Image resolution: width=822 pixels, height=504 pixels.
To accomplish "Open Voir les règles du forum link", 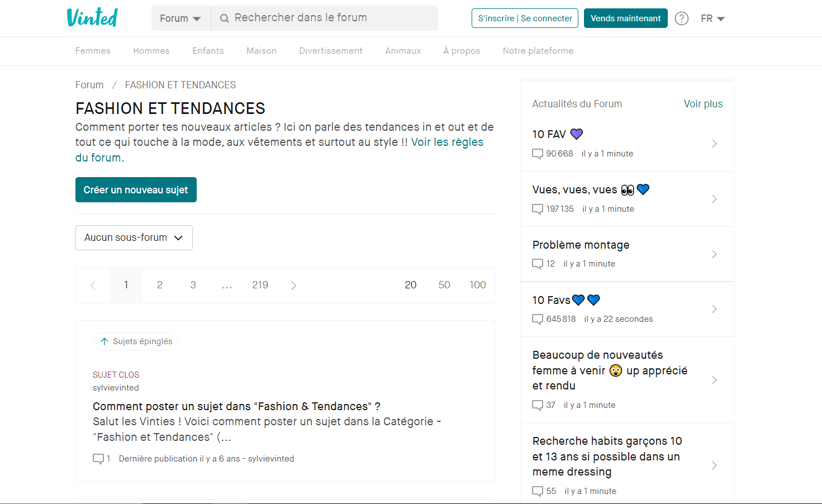I will click(x=447, y=142).
